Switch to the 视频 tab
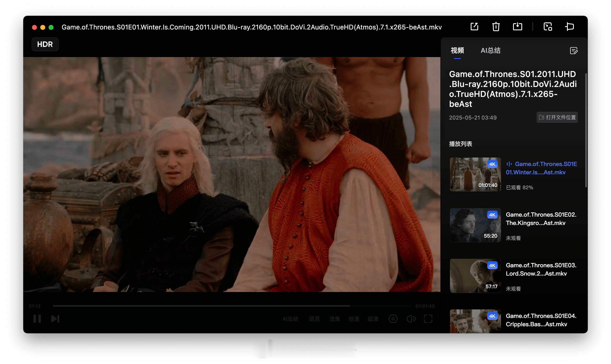This screenshot has height=364, width=611. point(457,50)
